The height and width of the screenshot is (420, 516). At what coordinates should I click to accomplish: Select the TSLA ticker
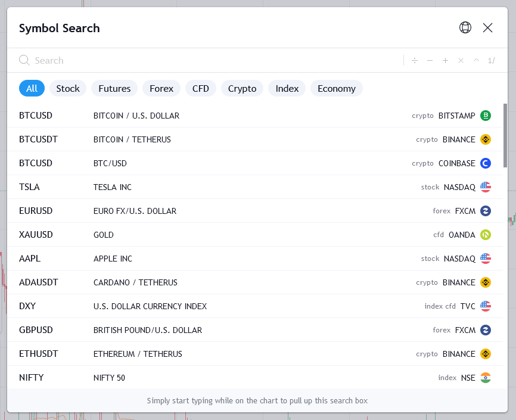point(29,187)
